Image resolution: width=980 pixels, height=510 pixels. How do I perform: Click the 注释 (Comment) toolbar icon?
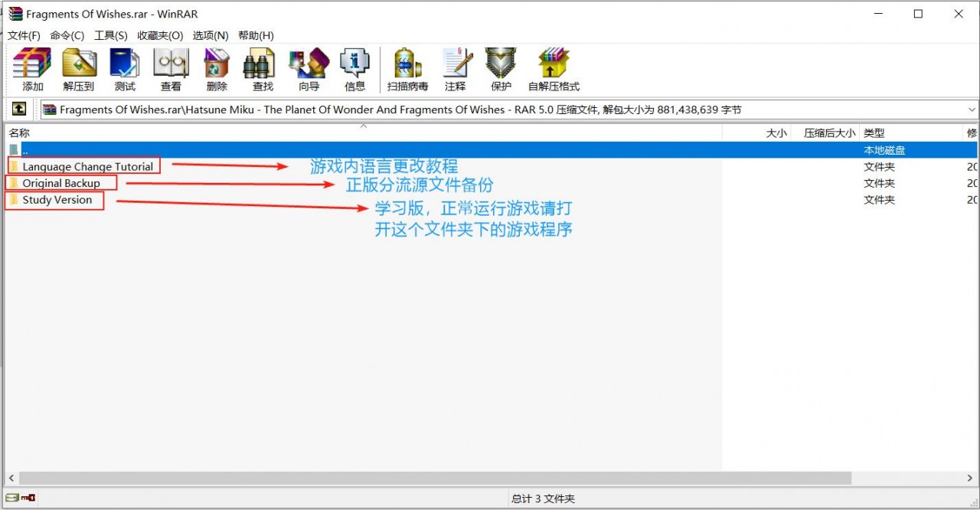pyautogui.click(x=456, y=70)
